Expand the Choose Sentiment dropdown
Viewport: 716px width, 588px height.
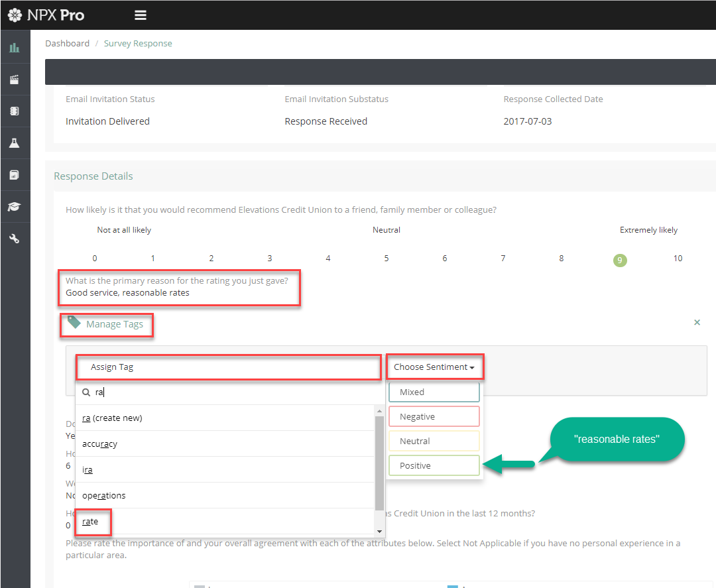point(434,367)
